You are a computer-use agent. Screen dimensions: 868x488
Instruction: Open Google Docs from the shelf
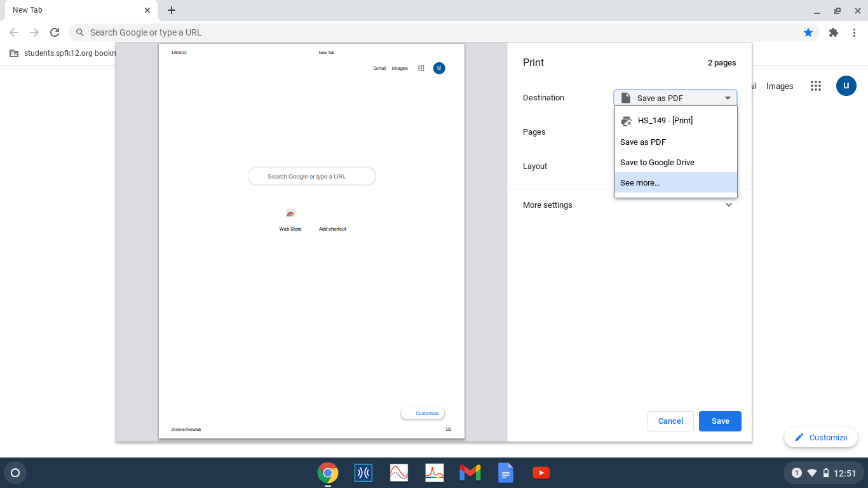point(505,473)
